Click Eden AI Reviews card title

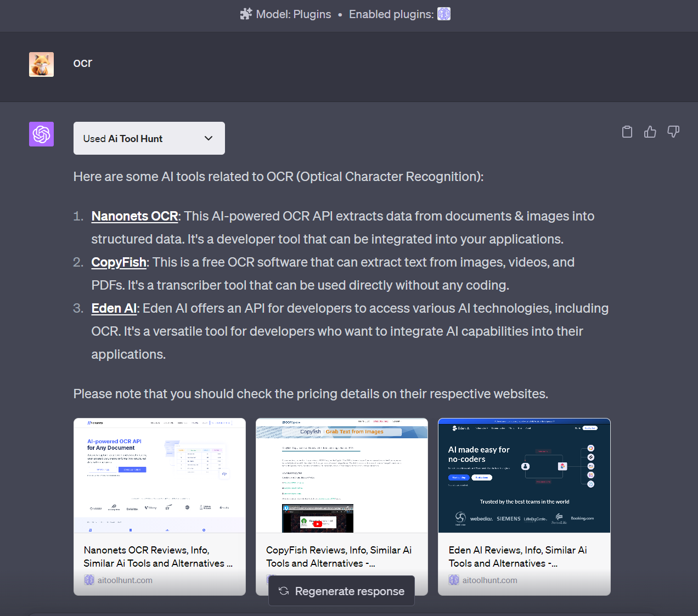(517, 557)
